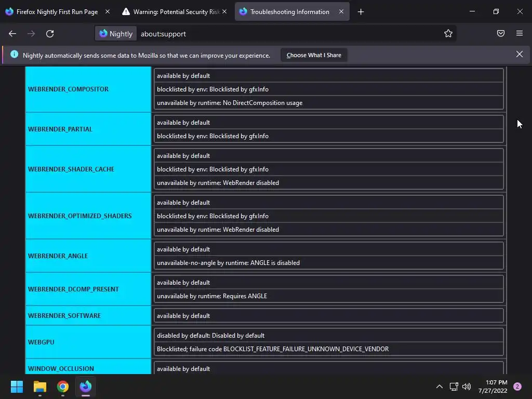
Task: Close the Firefox Nightly First Run tab
Action: [x=107, y=11]
